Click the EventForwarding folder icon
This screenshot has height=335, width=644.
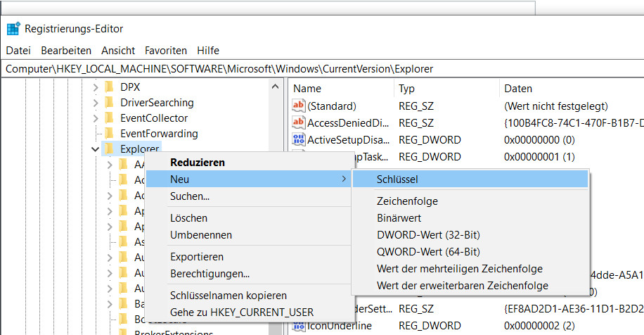coord(109,134)
